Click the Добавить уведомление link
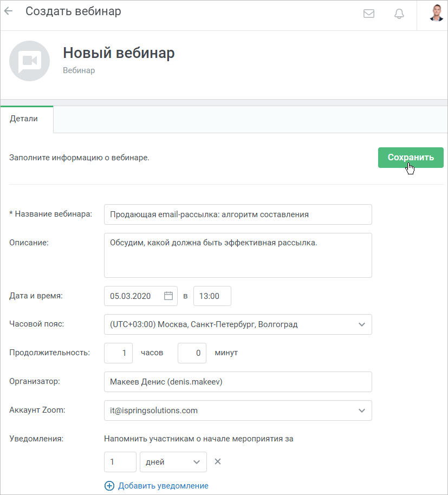This screenshot has height=495, width=448. 163,486
